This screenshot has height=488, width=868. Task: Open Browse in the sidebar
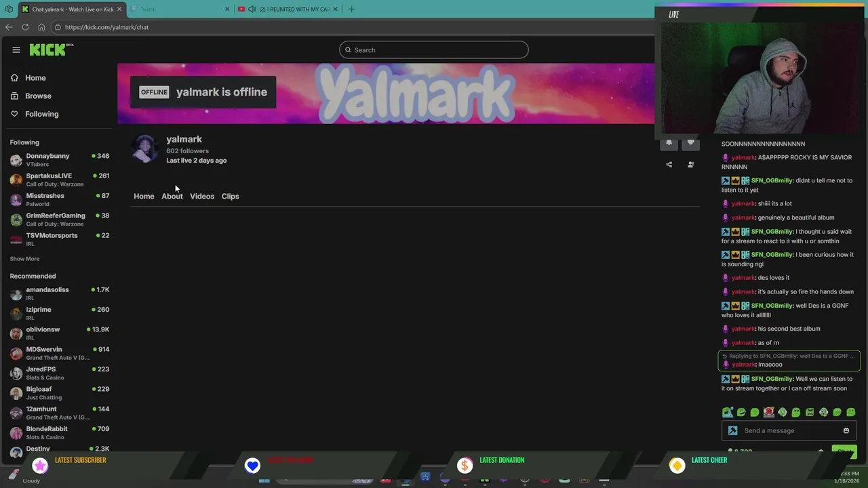click(38, 96)
